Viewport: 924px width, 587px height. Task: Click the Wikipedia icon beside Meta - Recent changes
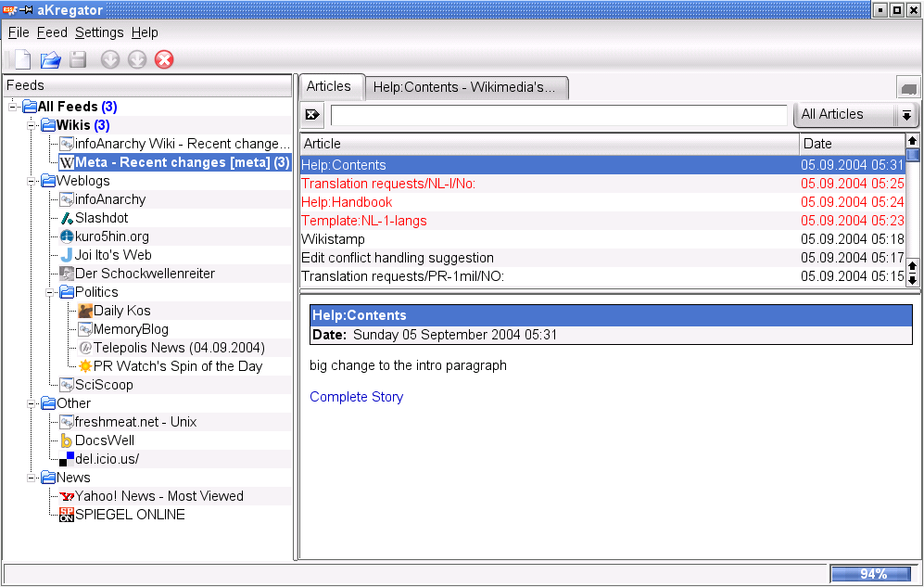tap(67, 162)
